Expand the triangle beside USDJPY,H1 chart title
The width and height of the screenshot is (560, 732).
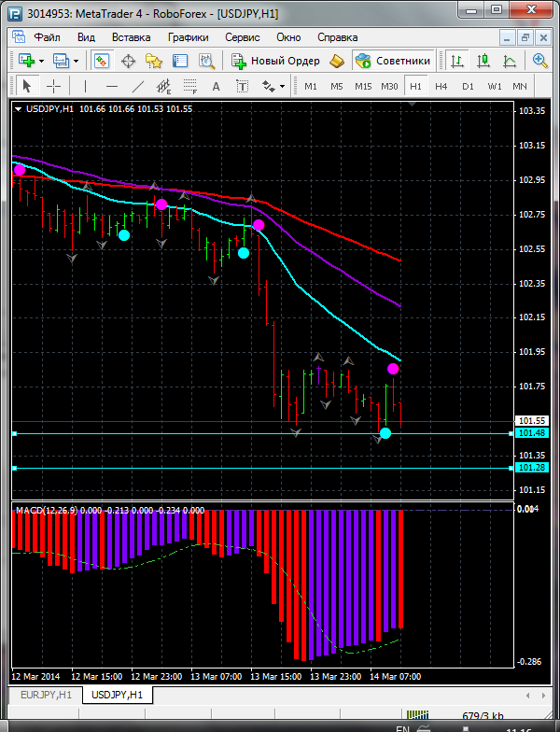pyautogui.click(x=19, y=109)
